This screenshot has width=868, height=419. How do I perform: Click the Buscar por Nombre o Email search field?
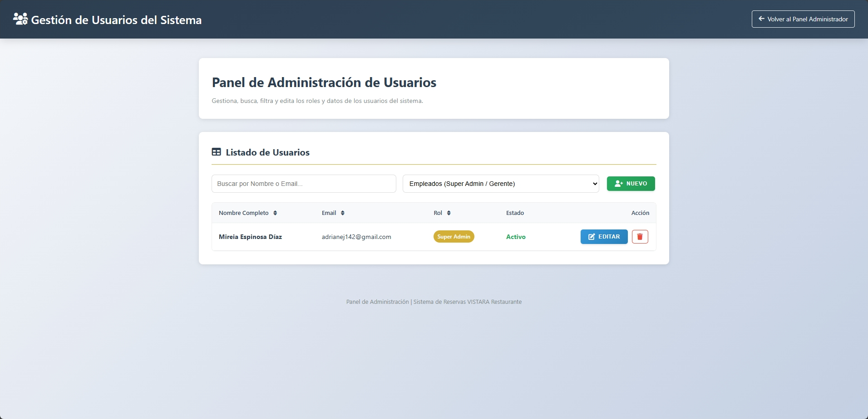304,183
